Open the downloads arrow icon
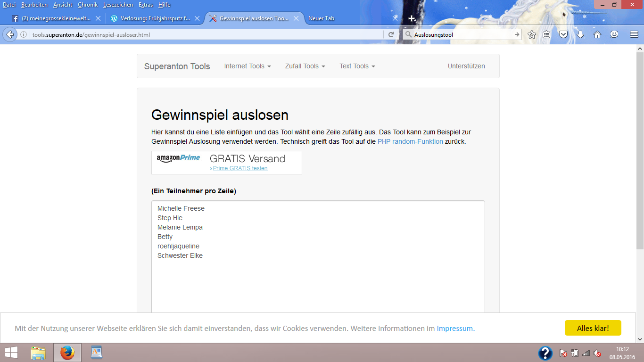644x362 pixels. 580,34
